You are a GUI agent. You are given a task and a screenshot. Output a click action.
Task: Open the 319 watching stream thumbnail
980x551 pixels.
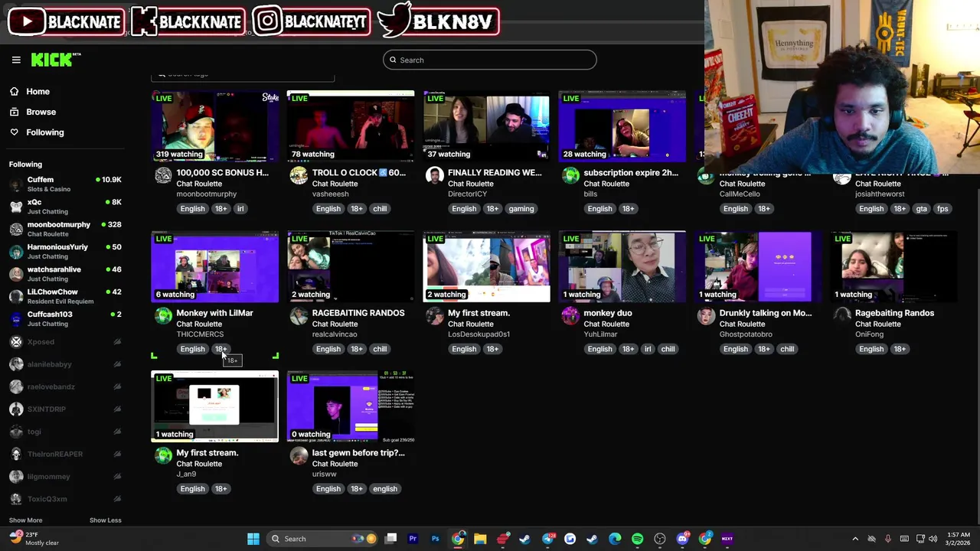[215, 126]
